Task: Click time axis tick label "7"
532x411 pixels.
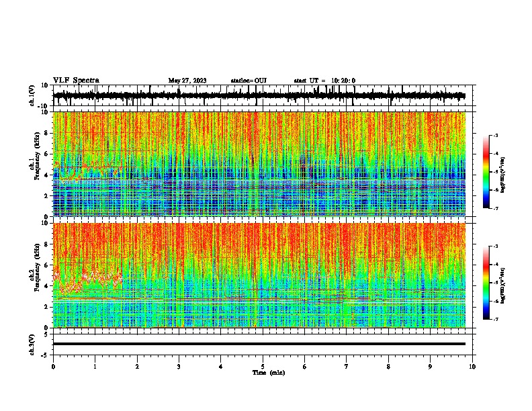Action: (347, 367)
